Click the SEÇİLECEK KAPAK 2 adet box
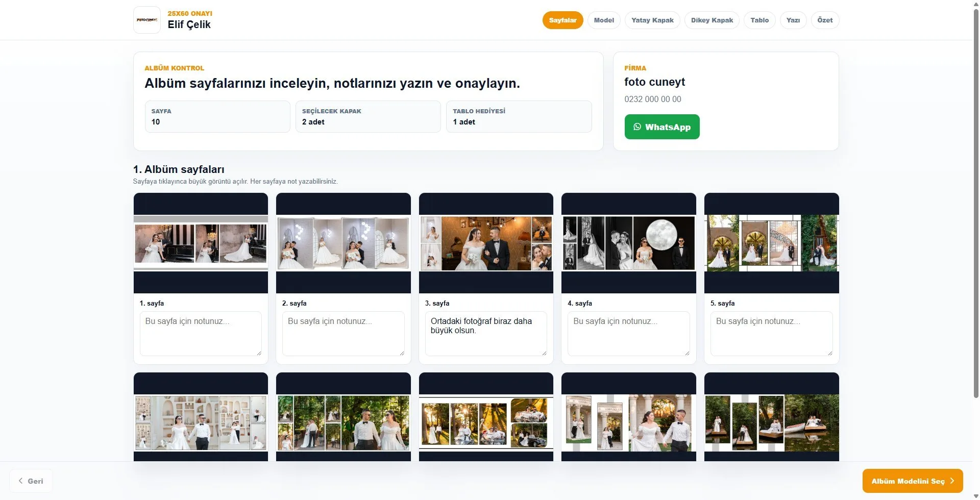This screenshot has width=980, height=500. (x=368, y=116)
